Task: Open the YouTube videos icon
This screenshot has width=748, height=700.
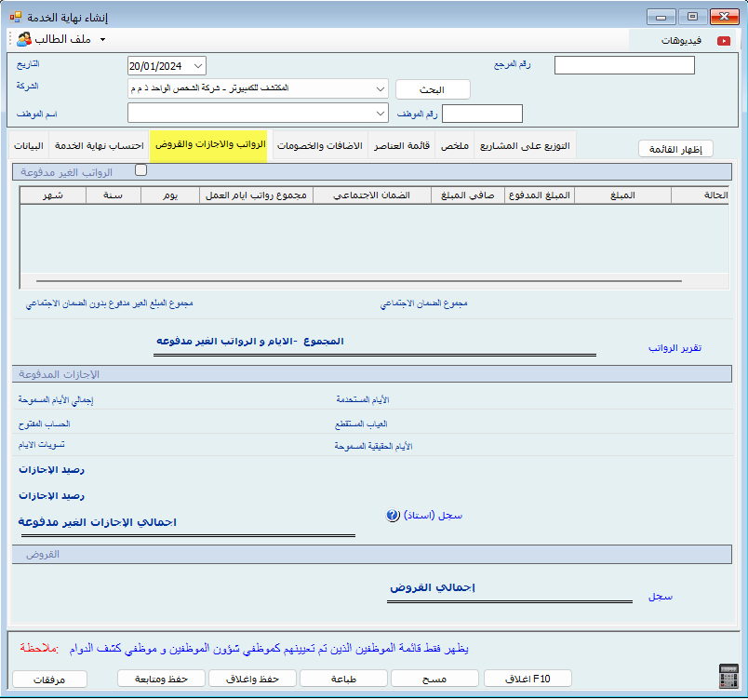Action: [x=723, y=40]
